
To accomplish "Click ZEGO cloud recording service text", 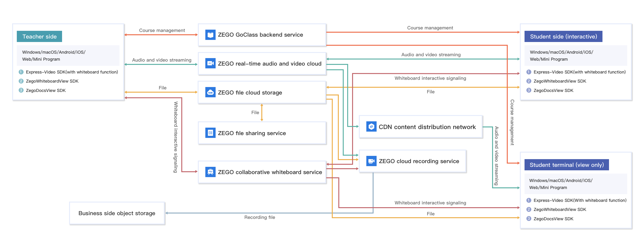I will (x=419, y=161).
